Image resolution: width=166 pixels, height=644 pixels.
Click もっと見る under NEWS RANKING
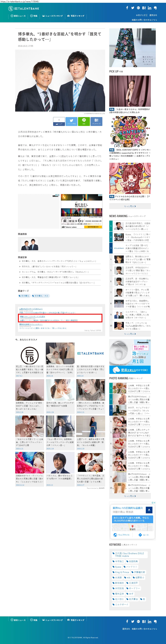130,334
